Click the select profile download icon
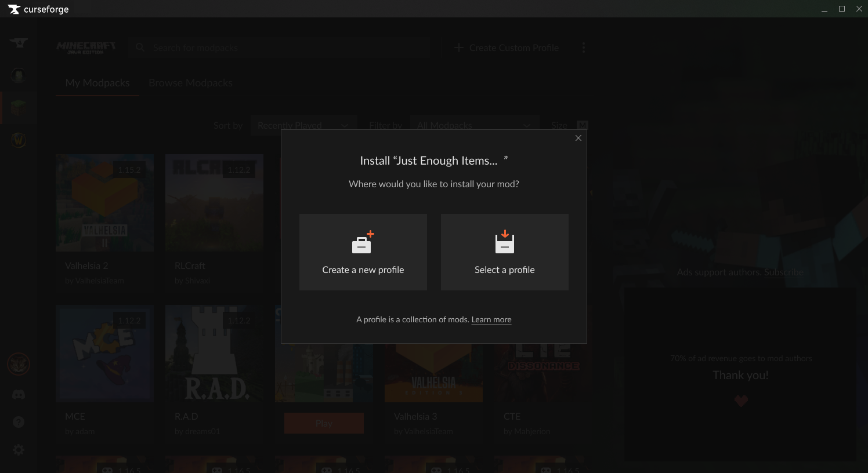868x473 pixels. 505,242
